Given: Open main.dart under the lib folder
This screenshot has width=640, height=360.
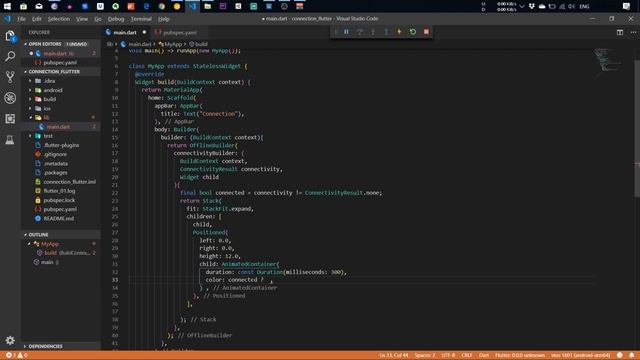Looking at the screenshot, I should pyautogui.click(x=58, y=127).
